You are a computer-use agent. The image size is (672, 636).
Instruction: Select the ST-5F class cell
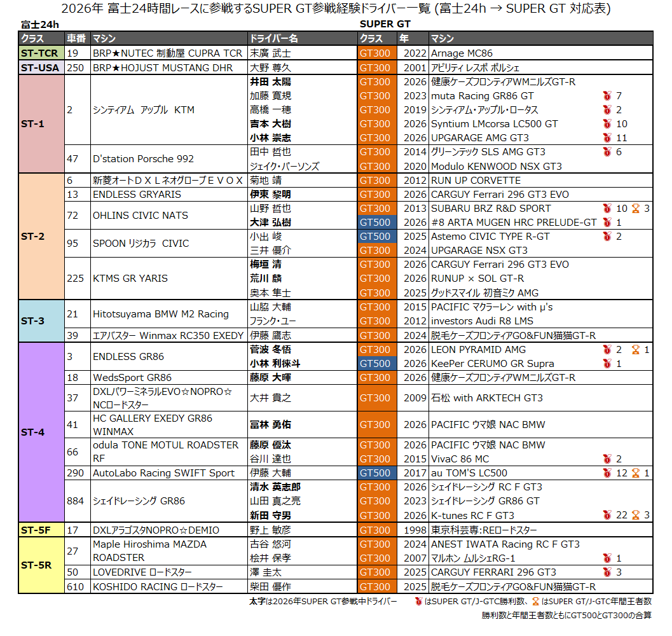(41, 530)
